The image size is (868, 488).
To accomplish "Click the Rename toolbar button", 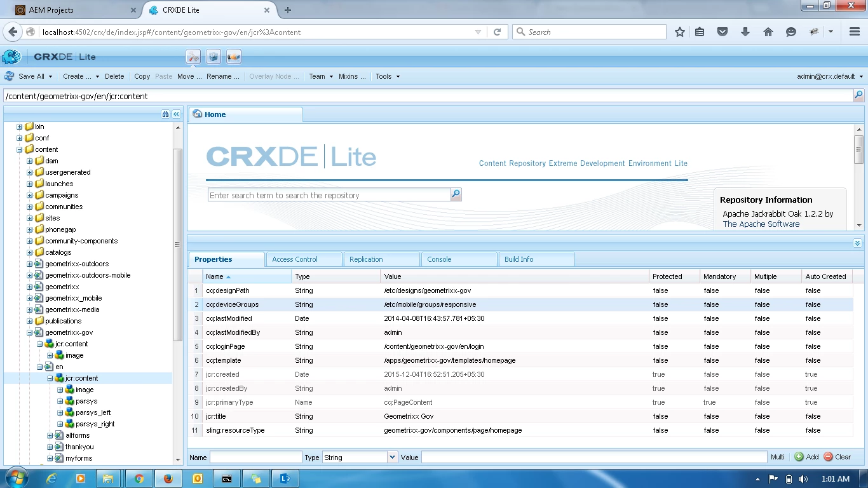I will [x=223, y=76].
